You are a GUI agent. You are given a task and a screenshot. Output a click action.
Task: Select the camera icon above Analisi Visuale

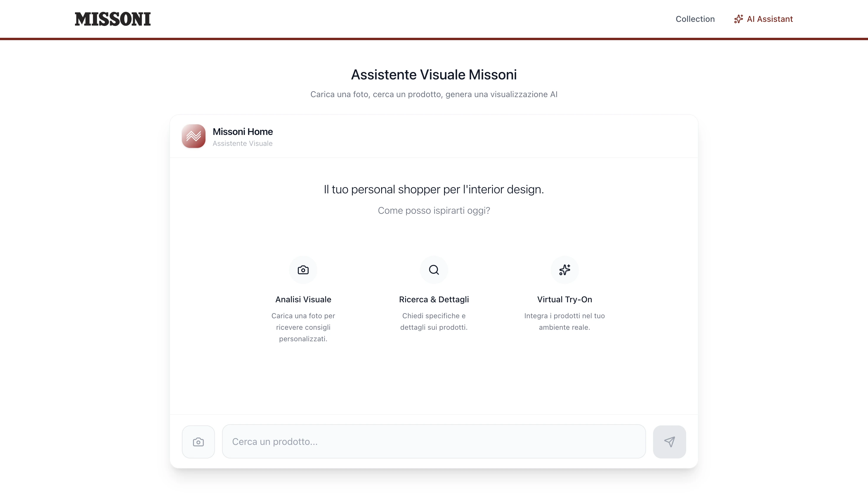point(303,270)
